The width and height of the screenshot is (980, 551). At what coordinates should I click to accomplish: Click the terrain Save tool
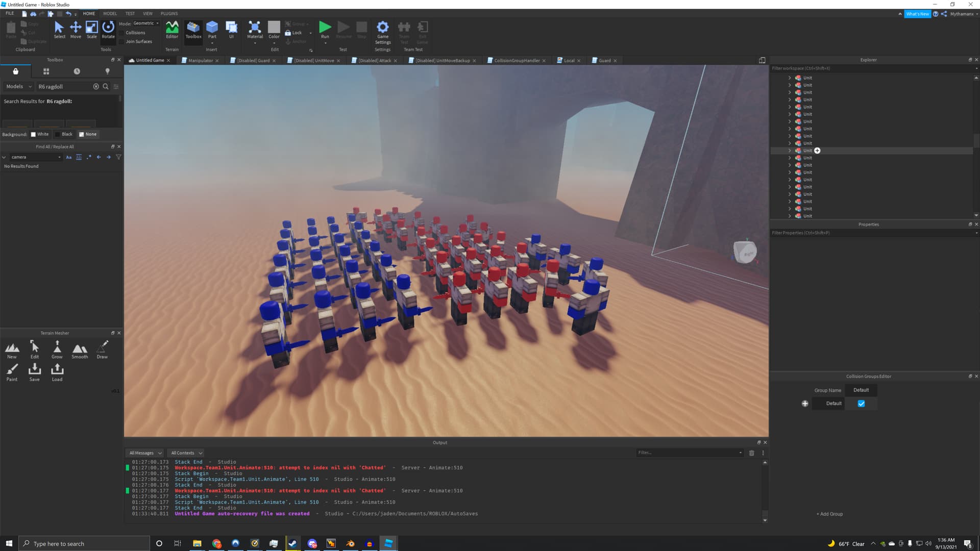point(34,373)
